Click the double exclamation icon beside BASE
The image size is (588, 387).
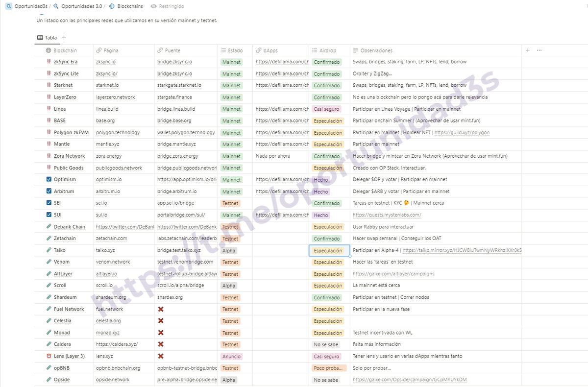(49, 121)
